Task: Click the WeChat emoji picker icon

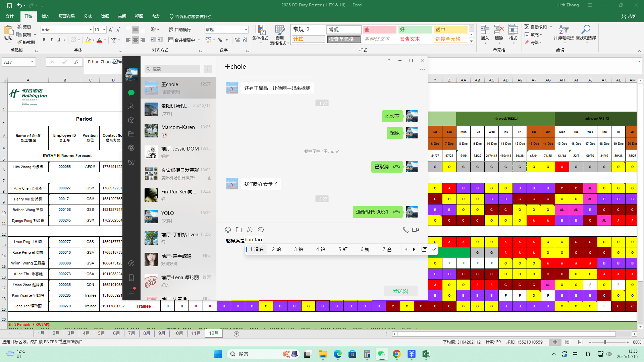Action: tap(228, 230)
